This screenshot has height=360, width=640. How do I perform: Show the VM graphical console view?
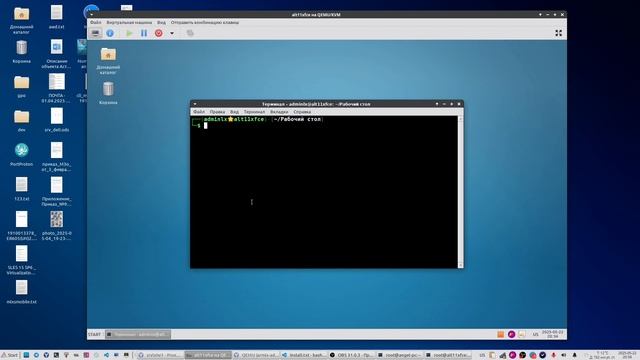point(96,33)
